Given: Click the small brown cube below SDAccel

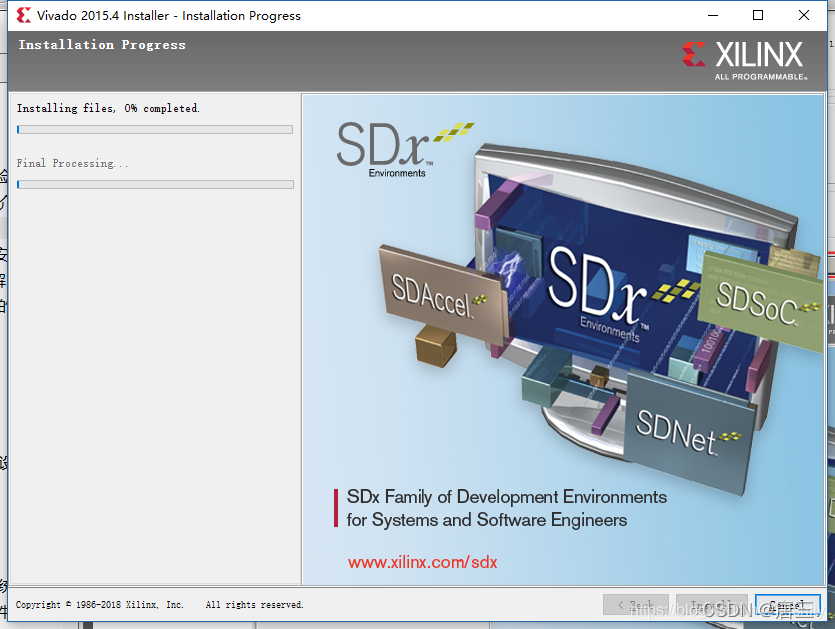Looking at the screenshot, I should pos(435,347).
